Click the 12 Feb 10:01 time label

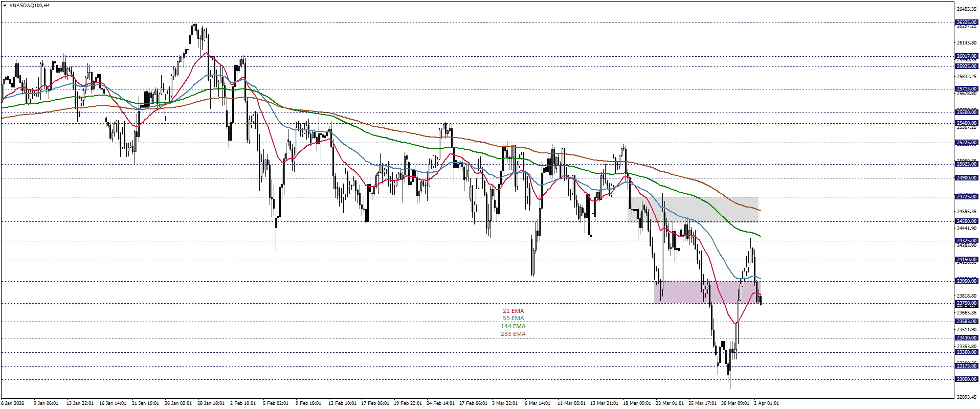(x=342, y=403)
